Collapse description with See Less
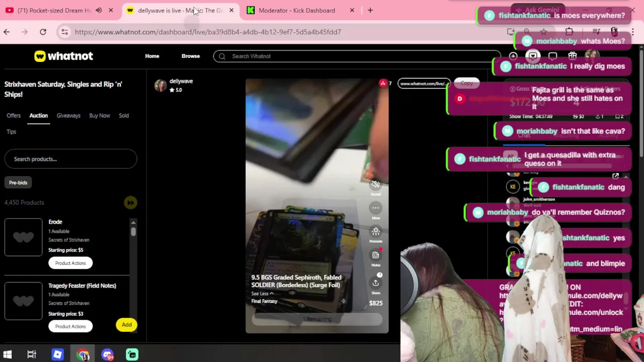 point(262,294)
